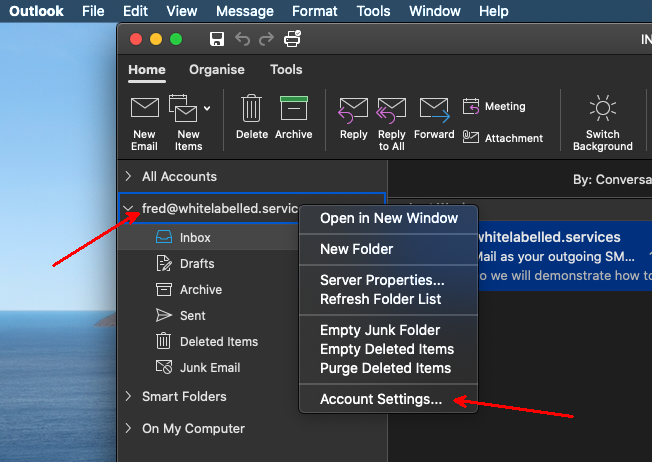Open the Help menu in menu bar
652x462 pixels.
pos(494,11)
